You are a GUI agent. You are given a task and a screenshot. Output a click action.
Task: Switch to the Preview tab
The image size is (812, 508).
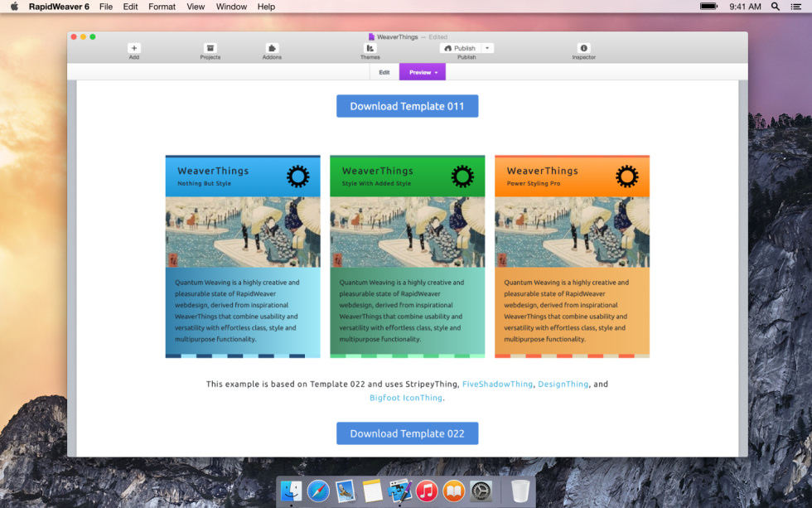click(x=423, y=72)
